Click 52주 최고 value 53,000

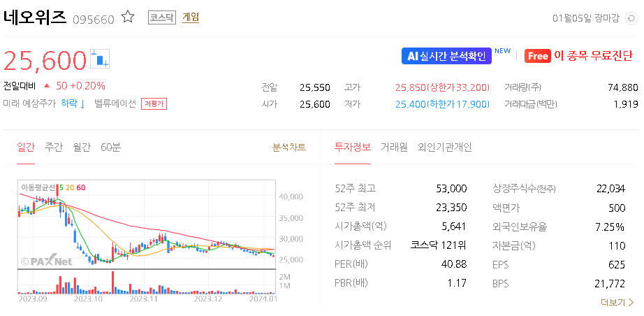pyautogui.click(x=451, y=189)
